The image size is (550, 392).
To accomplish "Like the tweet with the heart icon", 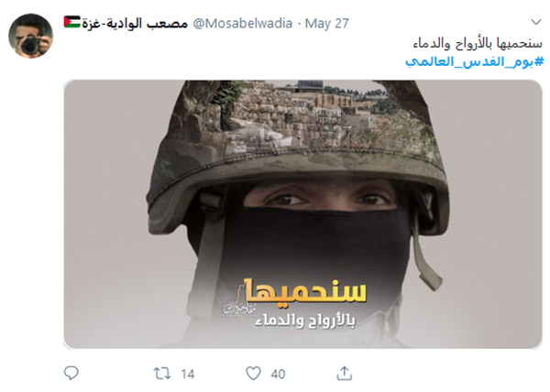I will [253, 374].
